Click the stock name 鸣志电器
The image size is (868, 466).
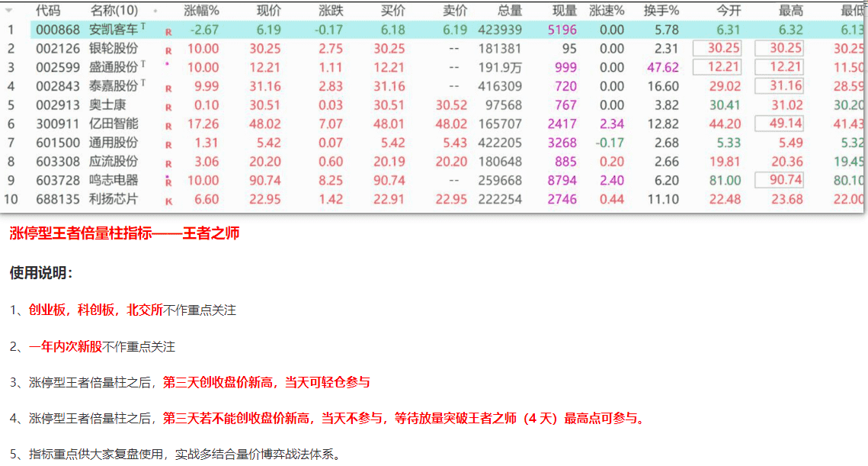click(x=114, y=181)
